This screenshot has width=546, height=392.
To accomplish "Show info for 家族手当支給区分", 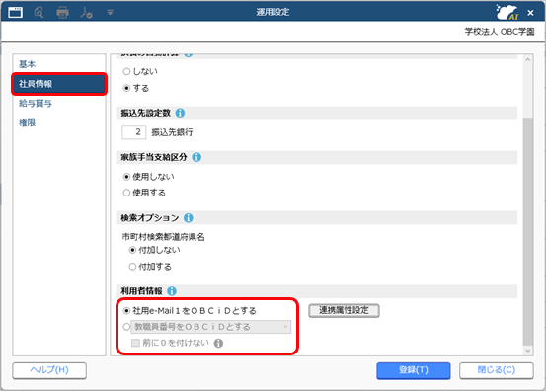I will tap(196, 157).
